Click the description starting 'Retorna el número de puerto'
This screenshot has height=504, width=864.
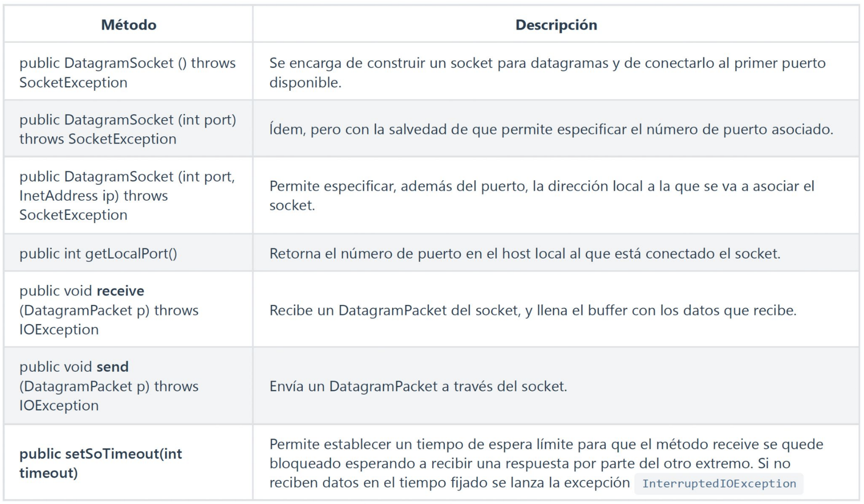(x=556, y=253)
